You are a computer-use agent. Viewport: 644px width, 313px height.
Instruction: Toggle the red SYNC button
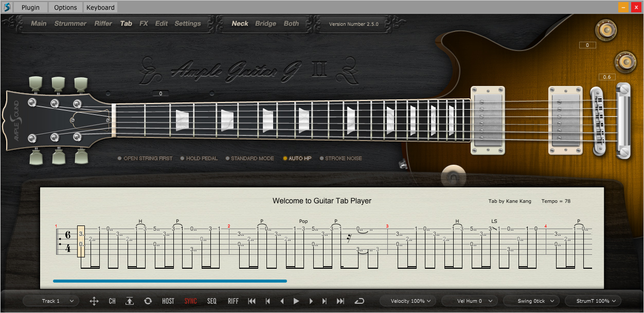(190, 301)
